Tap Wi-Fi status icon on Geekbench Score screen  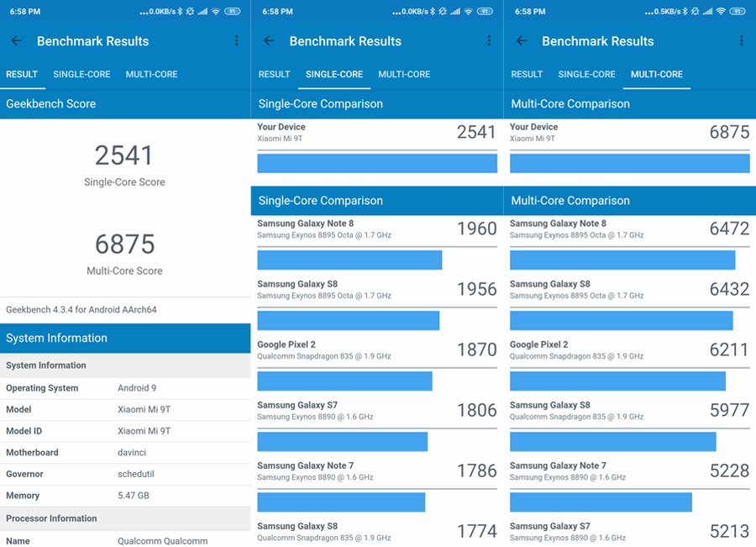[x=216, y=11]
